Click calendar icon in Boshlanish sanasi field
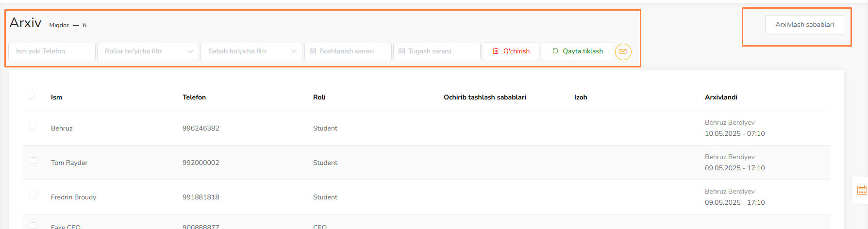 pos(313,51)
